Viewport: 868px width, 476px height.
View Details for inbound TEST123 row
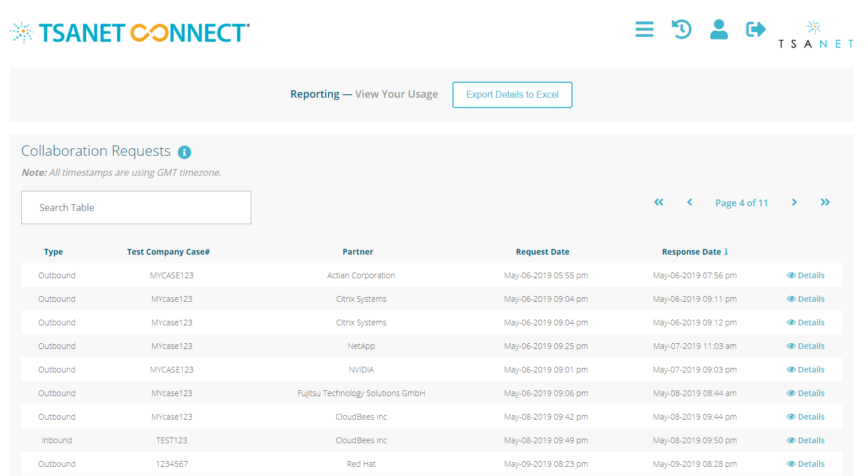(x=805, y=440)
